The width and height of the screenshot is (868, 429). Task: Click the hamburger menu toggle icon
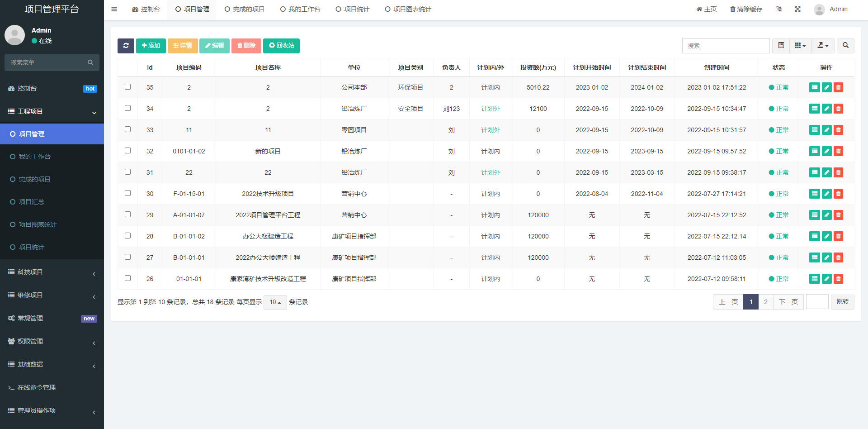coord(114,9)
